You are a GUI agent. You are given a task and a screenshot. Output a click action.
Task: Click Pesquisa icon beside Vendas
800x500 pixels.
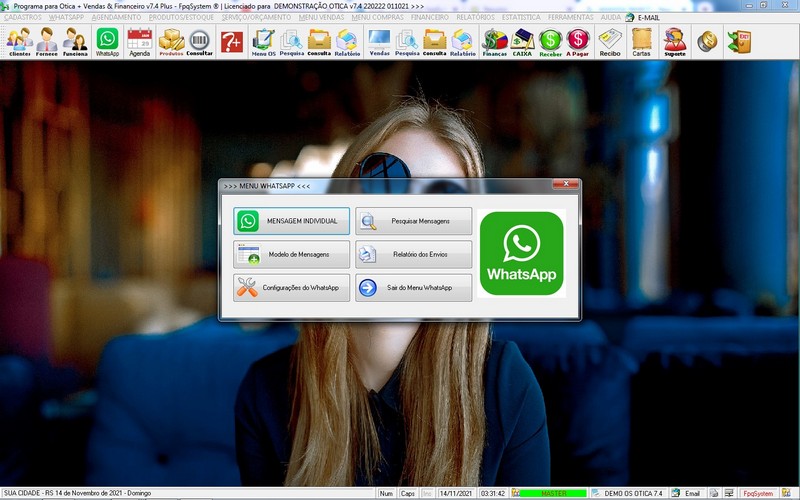click(x=407, y=42)
